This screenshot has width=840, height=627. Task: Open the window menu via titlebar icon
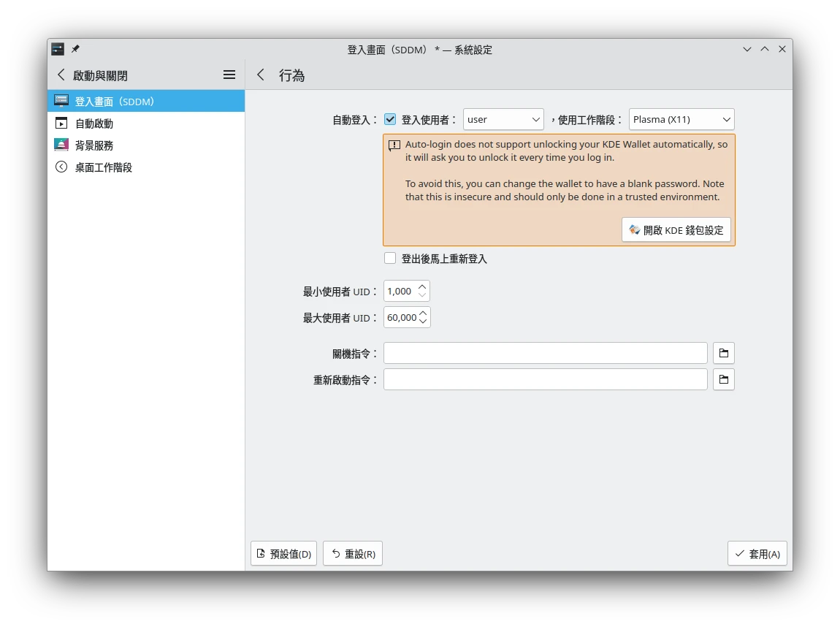(58, 49)
